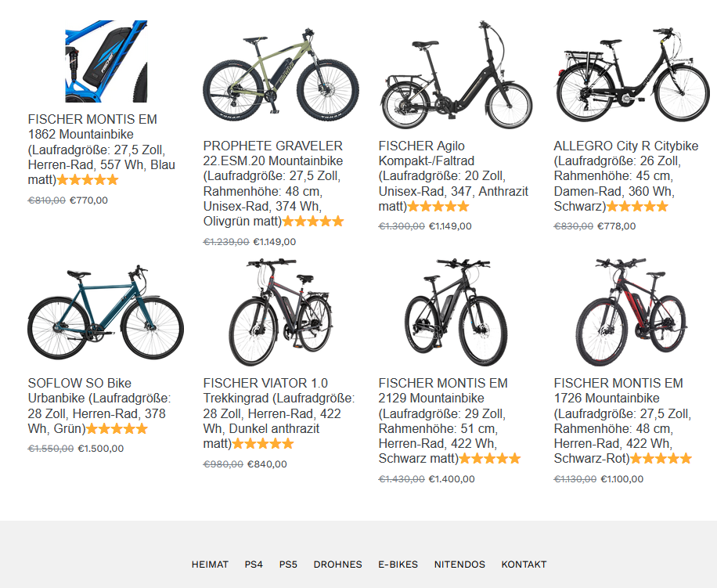
Task: Go to HEIMAT in the footer menu
Action: (x=210, y=565)
